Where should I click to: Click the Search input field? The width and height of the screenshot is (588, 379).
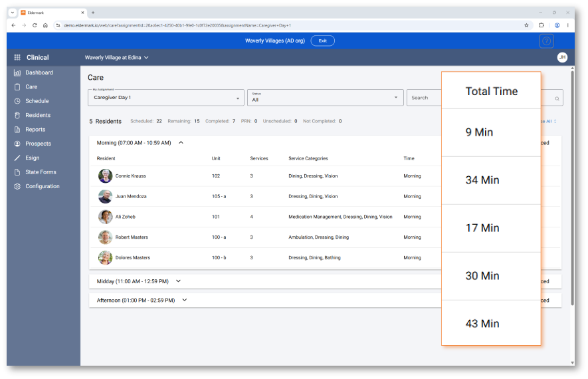(x=425, y=98)
